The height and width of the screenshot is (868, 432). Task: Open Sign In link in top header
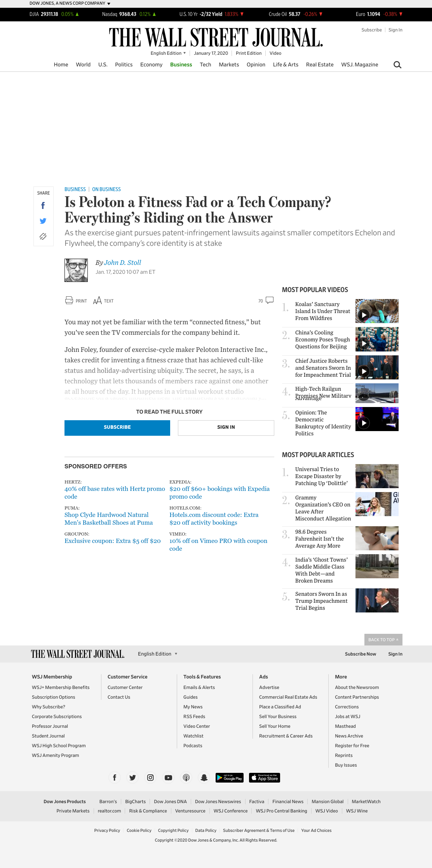[395, 30]
